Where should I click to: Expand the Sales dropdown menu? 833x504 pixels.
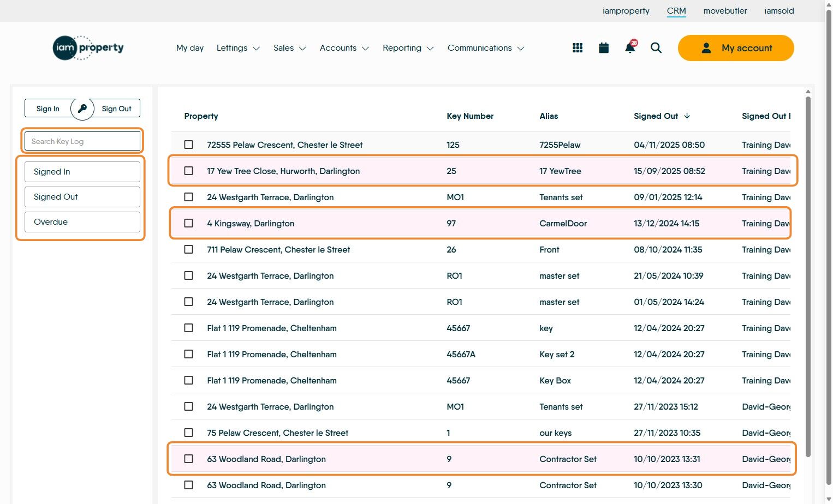289,48
